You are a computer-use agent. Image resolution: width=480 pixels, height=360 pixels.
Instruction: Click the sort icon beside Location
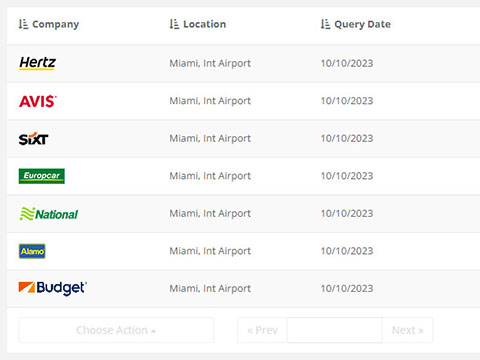[174, 24]
